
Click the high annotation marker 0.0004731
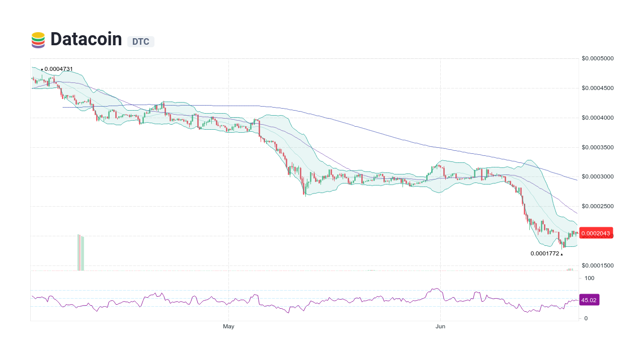58,69
